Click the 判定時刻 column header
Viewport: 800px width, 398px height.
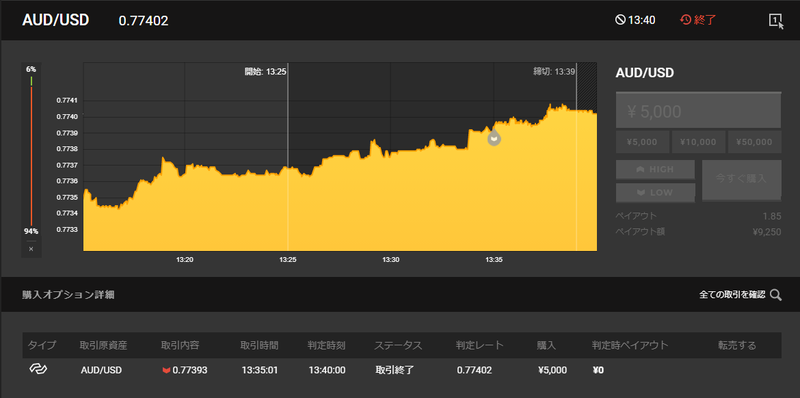(327, 345)
